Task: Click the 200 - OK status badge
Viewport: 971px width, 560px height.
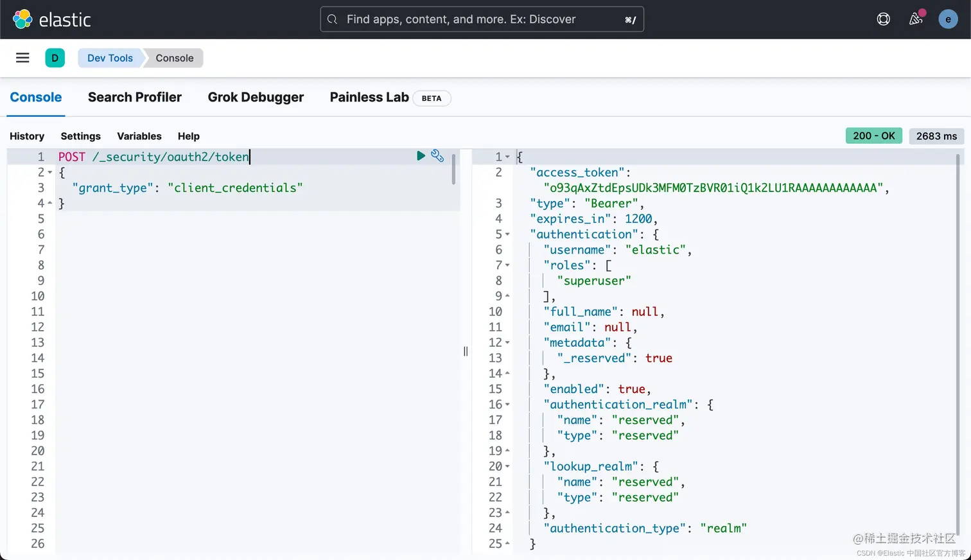Action: (874, 136)
